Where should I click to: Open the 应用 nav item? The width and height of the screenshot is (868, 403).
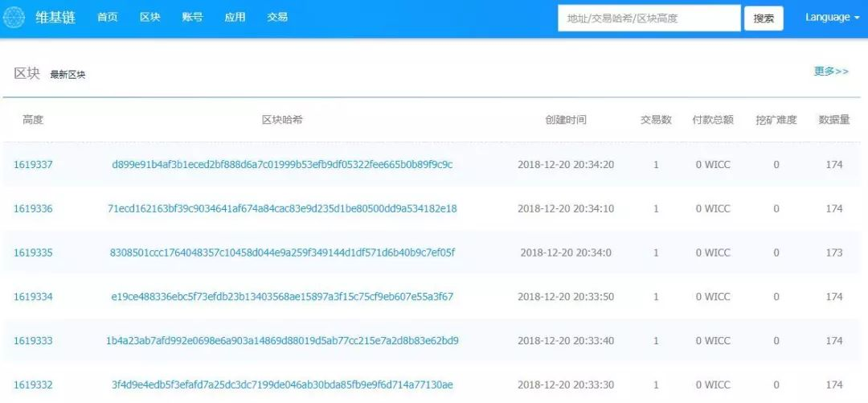(235, 17)
